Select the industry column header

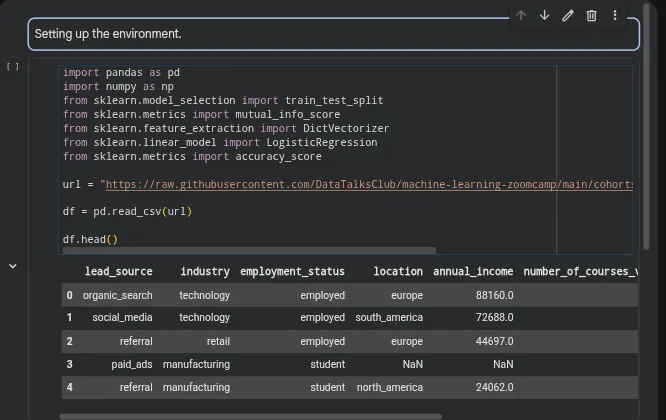point(205,271)
